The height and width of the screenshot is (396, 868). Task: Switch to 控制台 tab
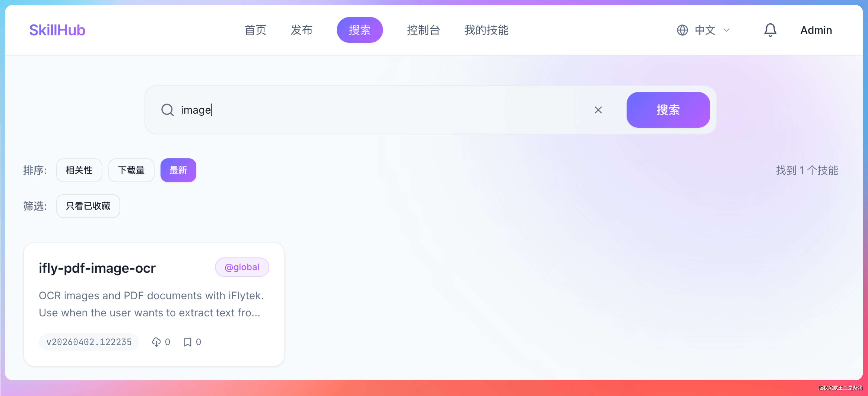pyautogui.click(x=423, y=30)
